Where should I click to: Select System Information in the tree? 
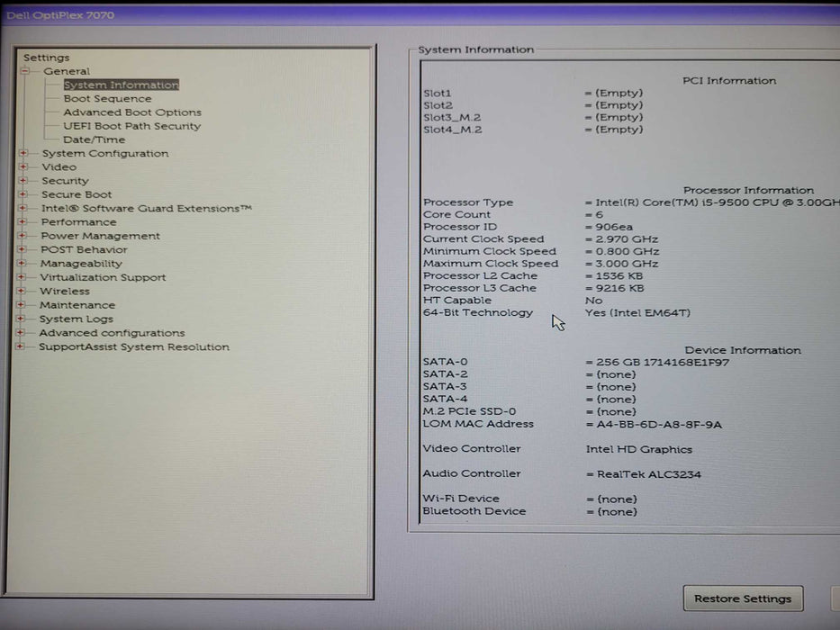121,85
